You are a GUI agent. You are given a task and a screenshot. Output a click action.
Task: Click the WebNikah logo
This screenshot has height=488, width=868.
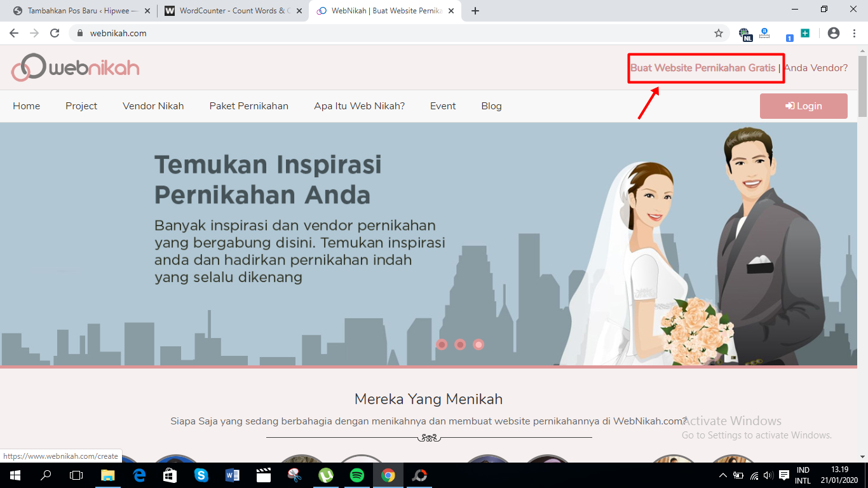[x=74, y=67]
